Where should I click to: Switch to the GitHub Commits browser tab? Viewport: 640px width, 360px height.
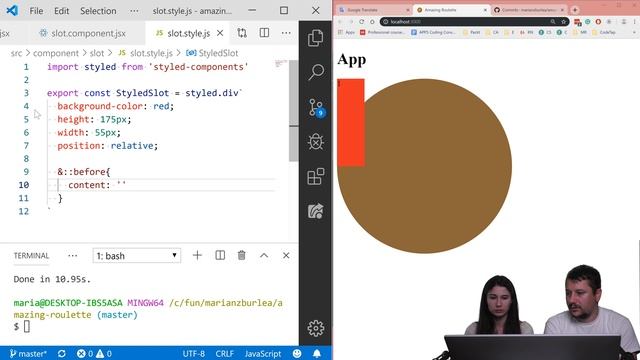pyautogui.click(x=529, y=10)
